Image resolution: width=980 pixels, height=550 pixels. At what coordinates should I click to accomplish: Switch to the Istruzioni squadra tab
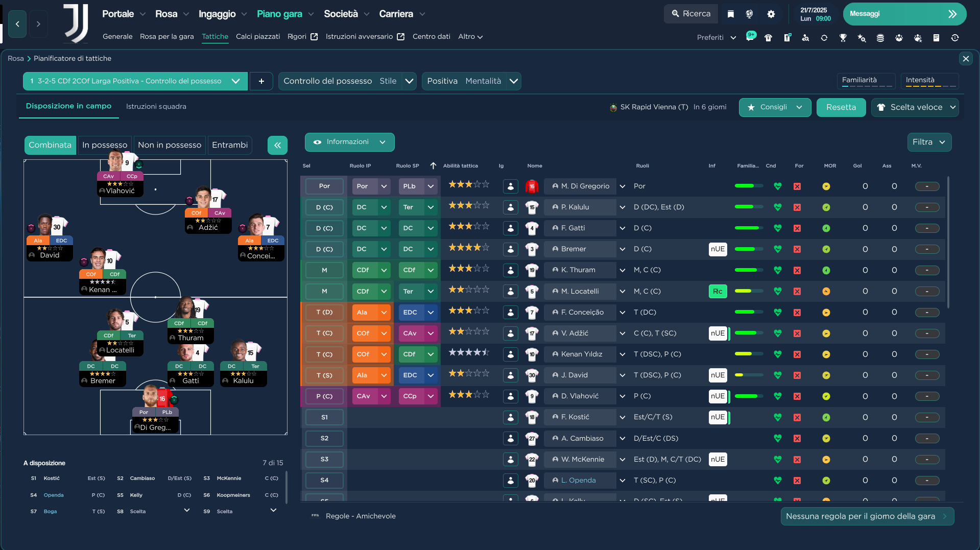[156, 106]
